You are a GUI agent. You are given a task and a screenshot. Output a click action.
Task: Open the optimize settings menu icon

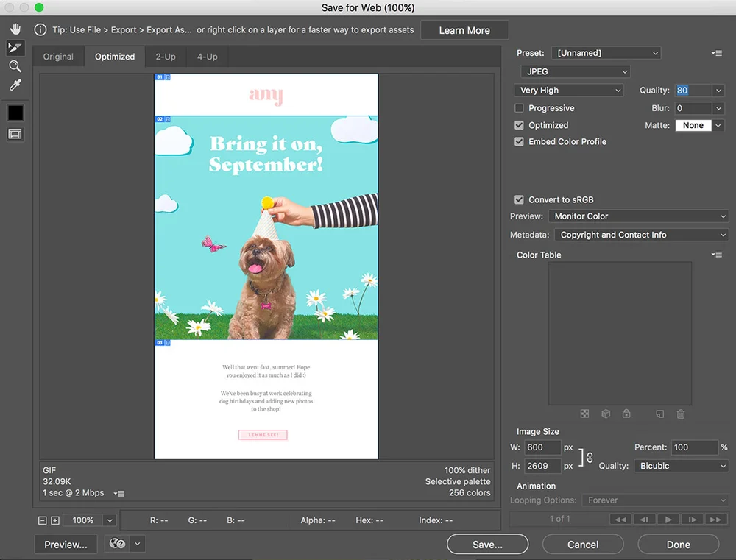[x=715, y=52]
